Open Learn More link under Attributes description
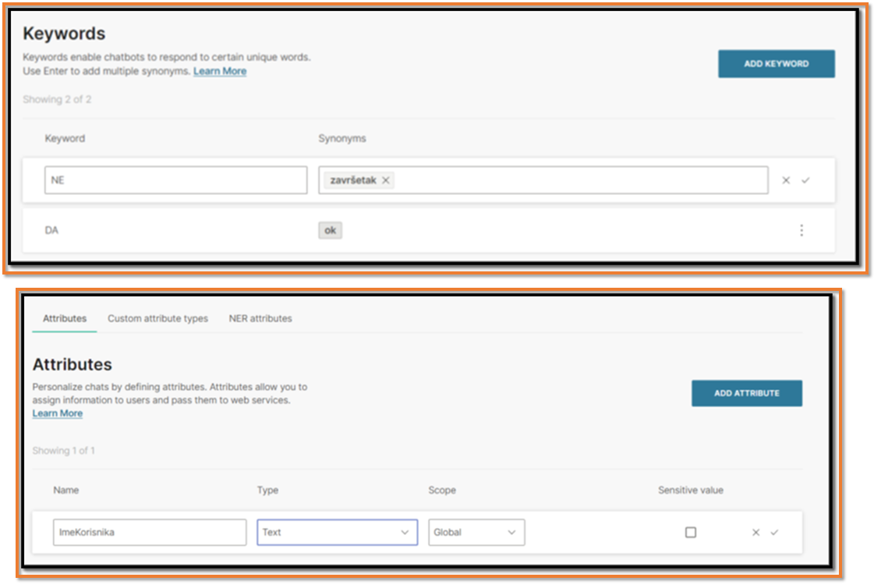 (58, 413)
